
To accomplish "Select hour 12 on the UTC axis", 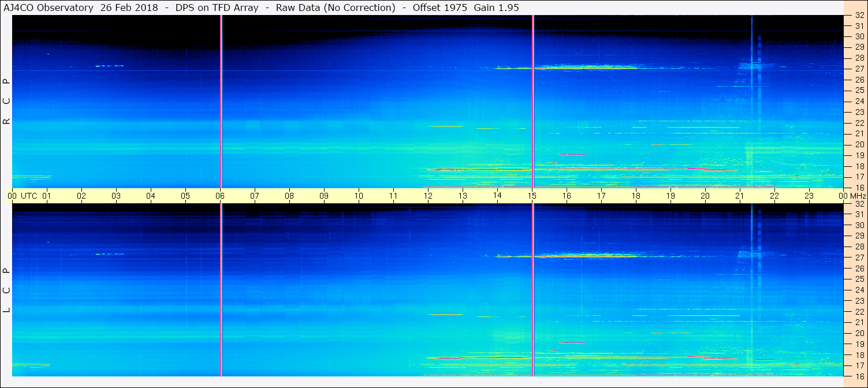I will click(x=428, y=196).
